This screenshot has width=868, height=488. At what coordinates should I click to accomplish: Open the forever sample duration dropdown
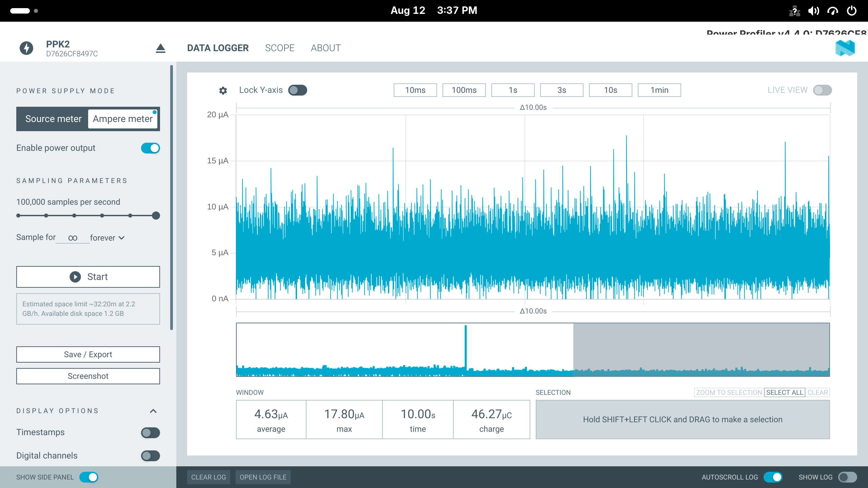click(107, 238)
